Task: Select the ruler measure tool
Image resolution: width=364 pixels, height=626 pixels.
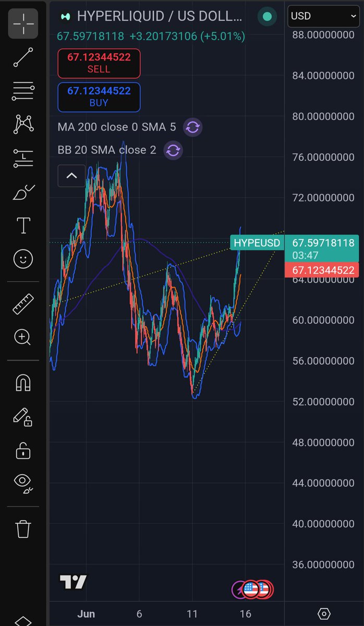Action: tap(23, 304)
